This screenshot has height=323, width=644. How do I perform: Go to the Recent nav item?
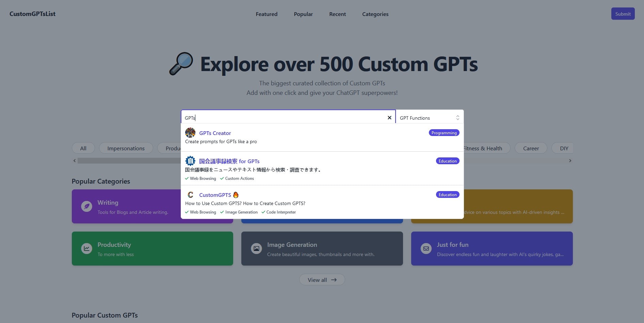[337, 14]
